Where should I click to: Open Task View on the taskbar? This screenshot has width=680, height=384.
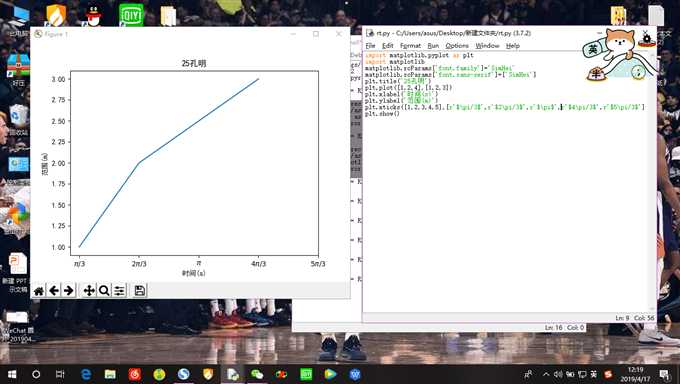click(60, 374)
